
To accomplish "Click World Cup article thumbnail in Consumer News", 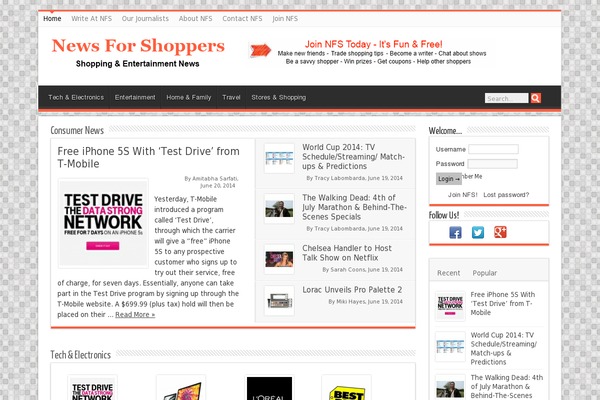I will tap(279, 158).
